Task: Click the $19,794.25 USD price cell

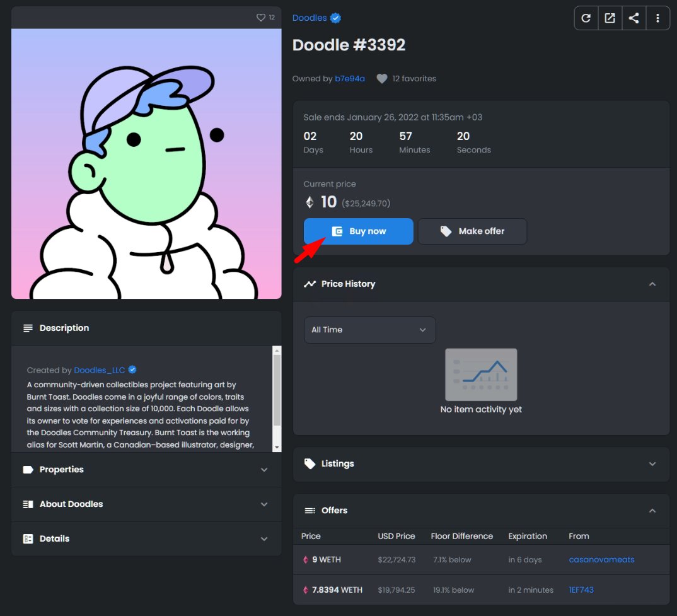Action: [396, 590]
